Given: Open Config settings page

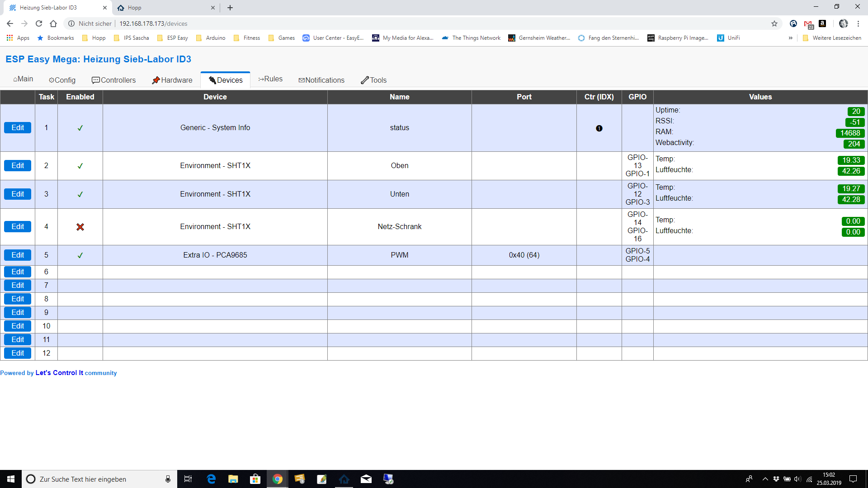Looking at the screenshot, I should pos(64,80).
